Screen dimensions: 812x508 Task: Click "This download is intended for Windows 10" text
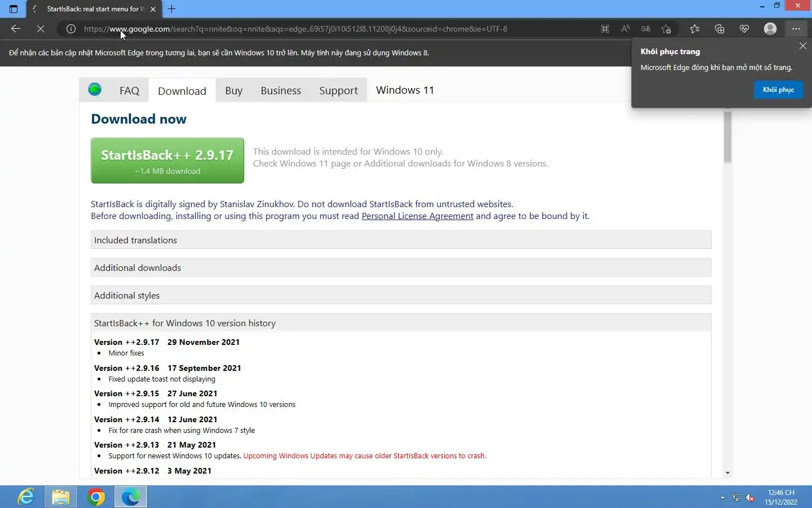pos(348,152)
